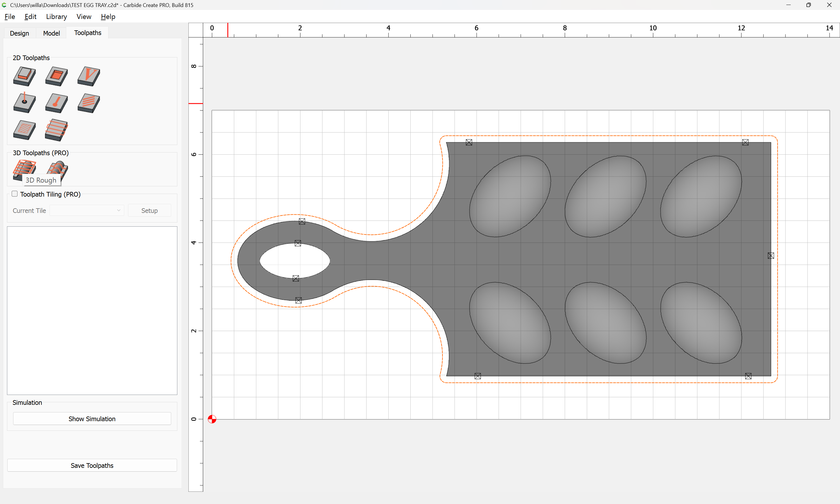840x504 pixels.
Task: Click the tab marker on handle top outline
Action: click(x=302, y=221)
